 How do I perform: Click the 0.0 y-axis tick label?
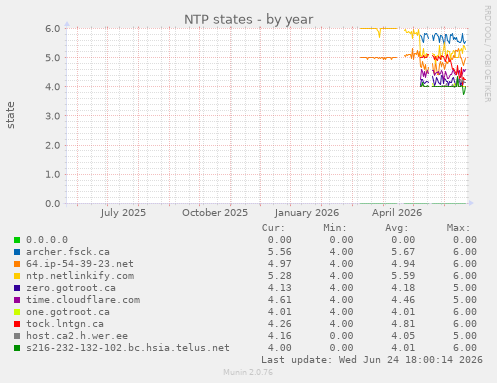coord(53,204)
